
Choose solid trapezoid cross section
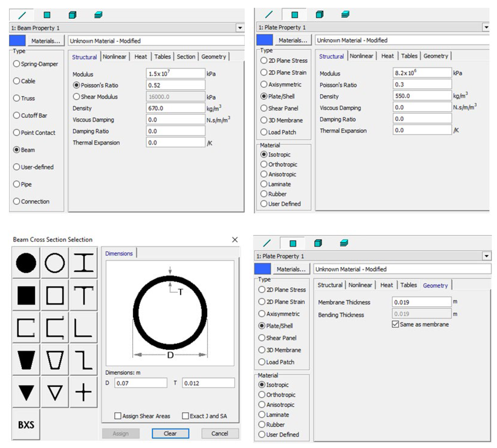coord(26,360)
